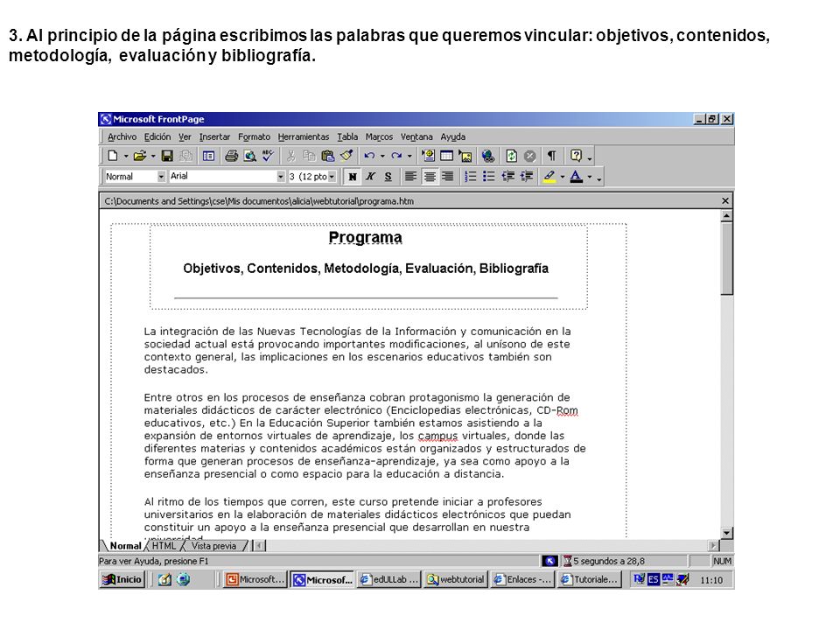Screen dimensions: 840x630
Task: Print the page using the printer icon
Action: tap(231, 156)
